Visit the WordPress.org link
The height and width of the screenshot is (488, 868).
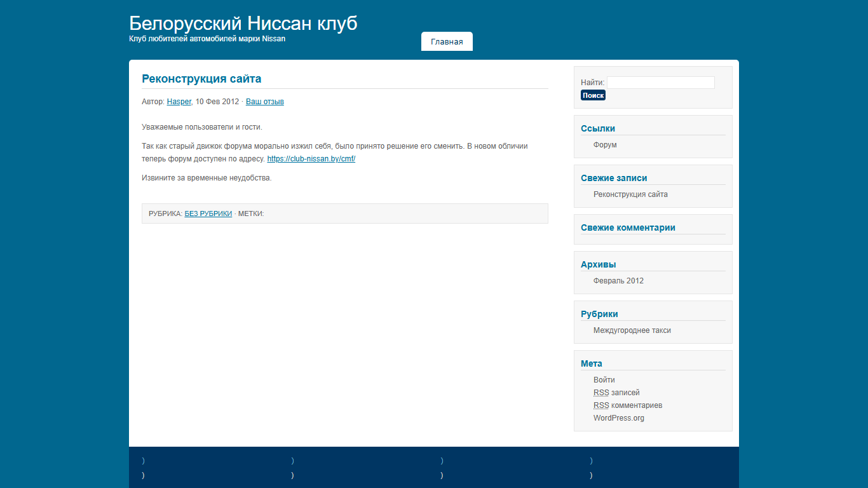coord(619,418)
